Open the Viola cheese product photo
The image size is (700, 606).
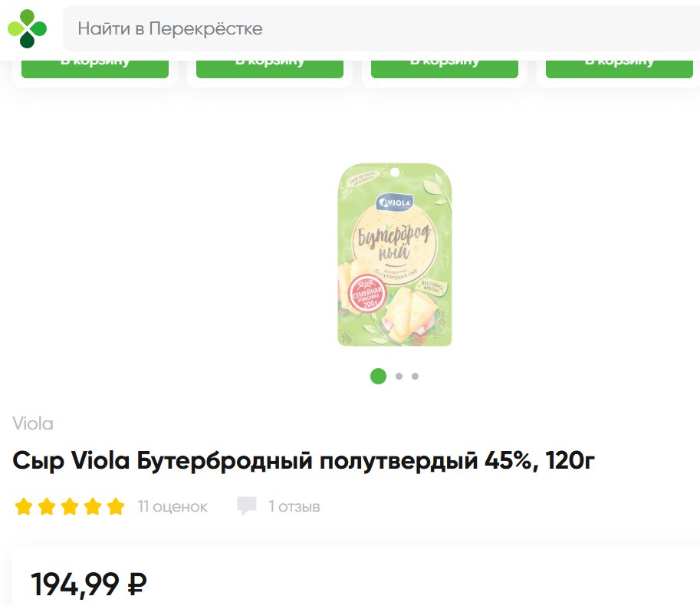tap(395, 255)
